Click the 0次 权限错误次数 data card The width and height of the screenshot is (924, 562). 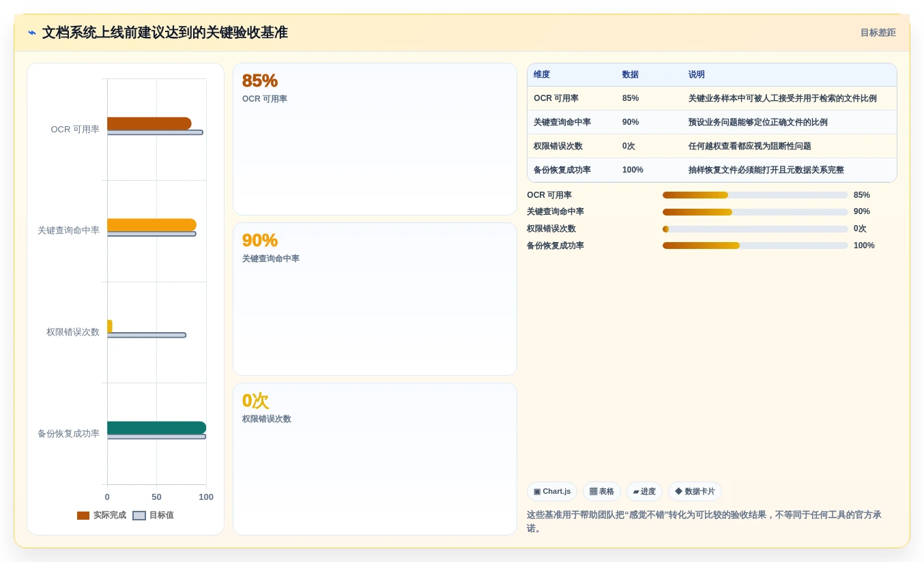[x=375, y=459]
